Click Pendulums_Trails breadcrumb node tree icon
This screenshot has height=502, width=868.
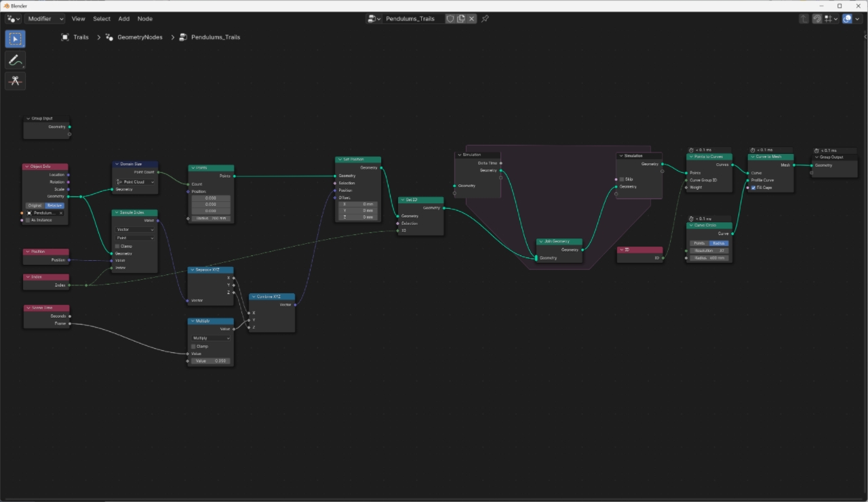[183, 37]
